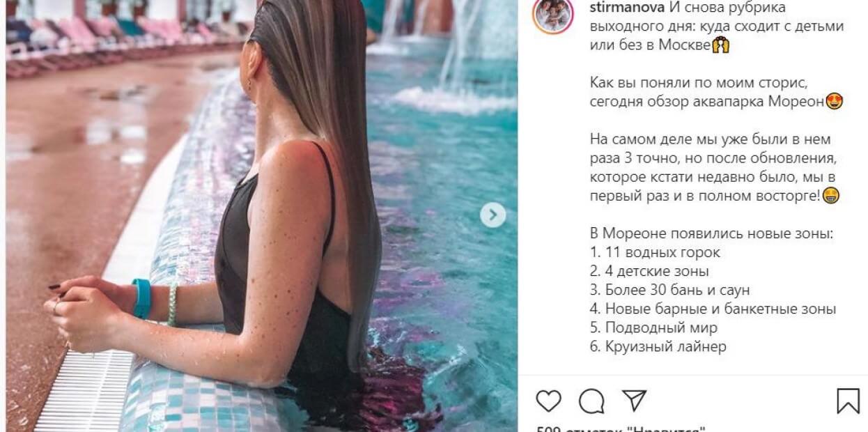View the likes count below action icons
868x432 pixels.
pos(621,429)
